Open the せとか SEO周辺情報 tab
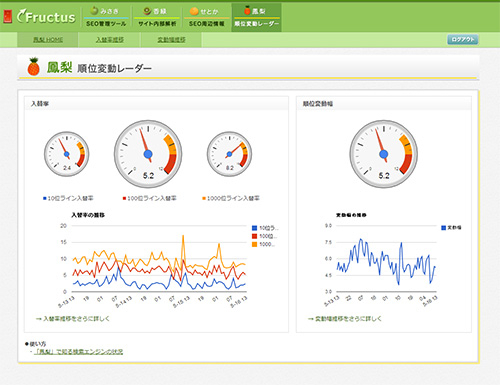 coord(207,17)
